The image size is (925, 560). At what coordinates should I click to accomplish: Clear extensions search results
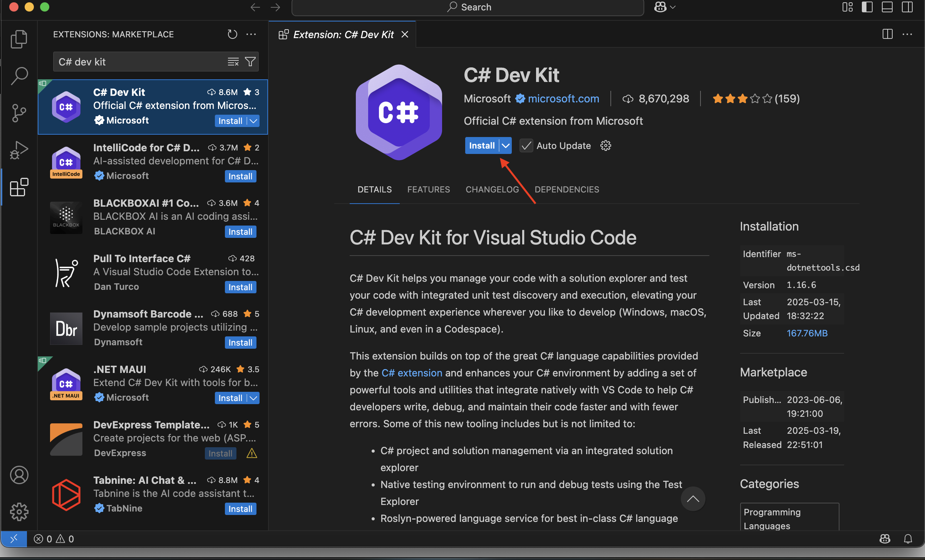(233, 62)
